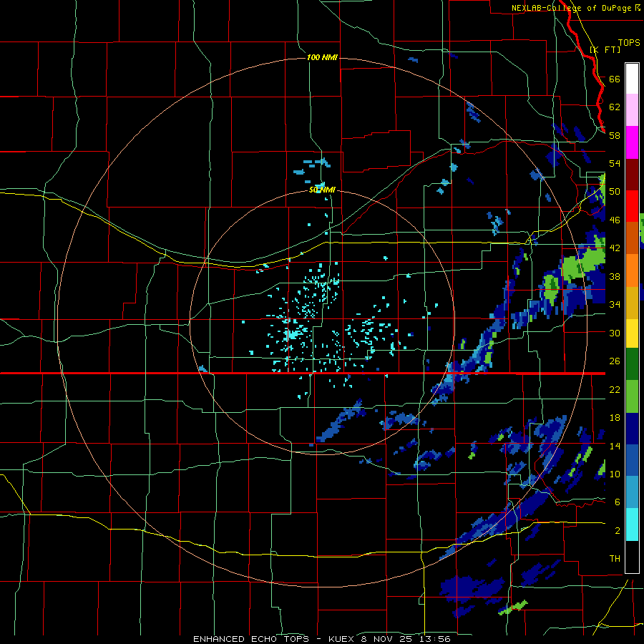Pick the dark red swatch on the scale
Image resolution: width=644 pixels, height=644 pixels.
[632, 174]
